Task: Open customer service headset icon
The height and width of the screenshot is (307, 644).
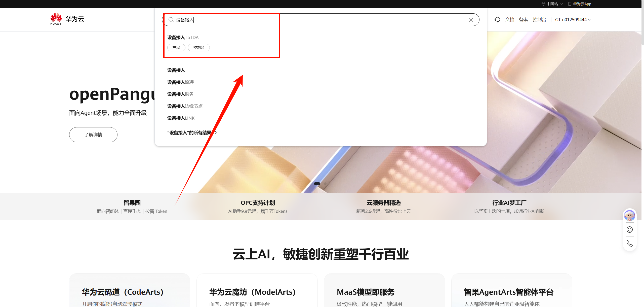Action: [x=497, y=20]
